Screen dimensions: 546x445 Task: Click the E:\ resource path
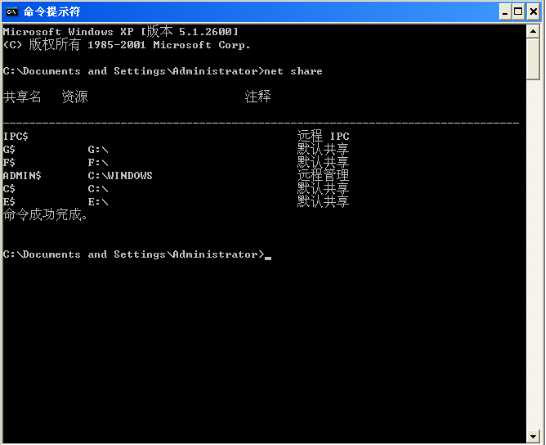[x=98, y=202]
